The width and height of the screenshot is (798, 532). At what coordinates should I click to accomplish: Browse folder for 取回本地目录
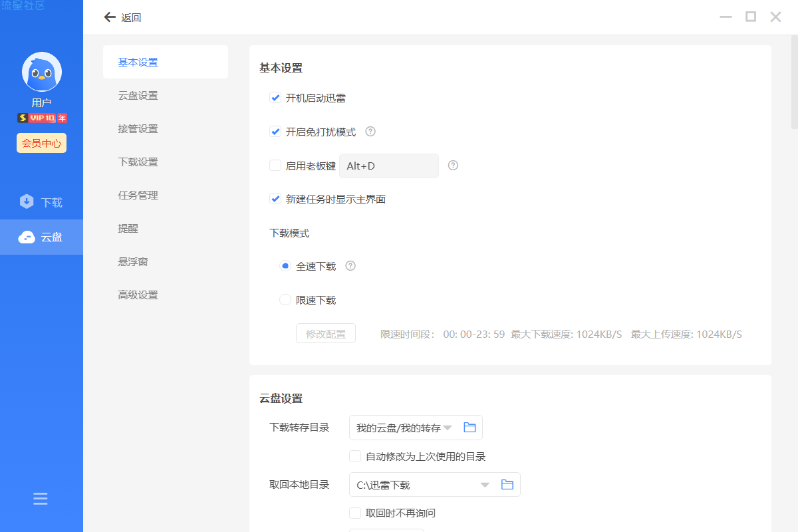[x=507, y=485]
